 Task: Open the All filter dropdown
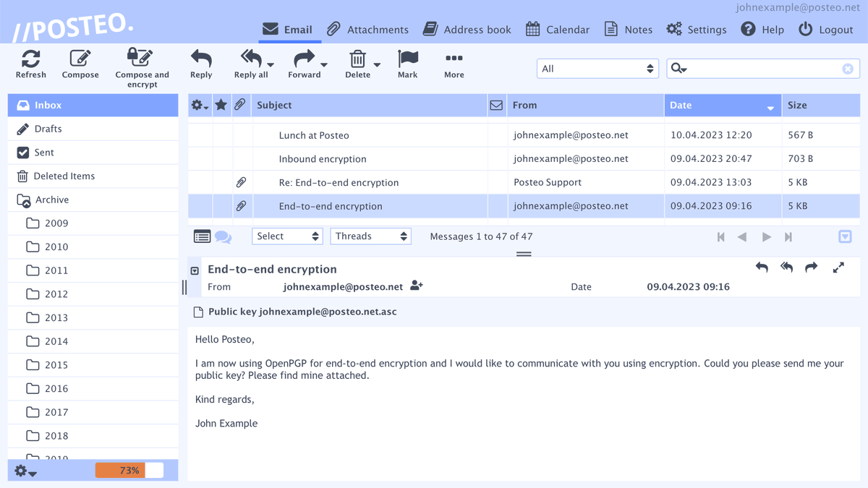pos(597,69)
